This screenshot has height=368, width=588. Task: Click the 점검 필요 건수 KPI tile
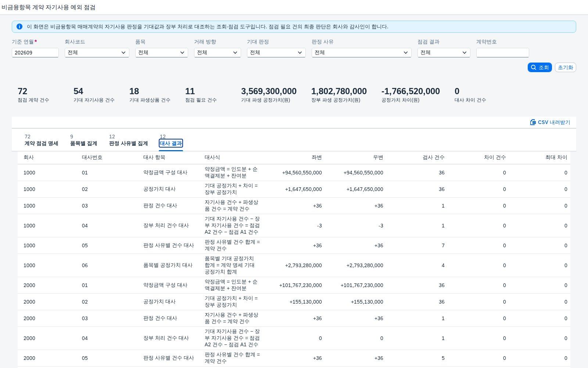click(x=201, y=95)
